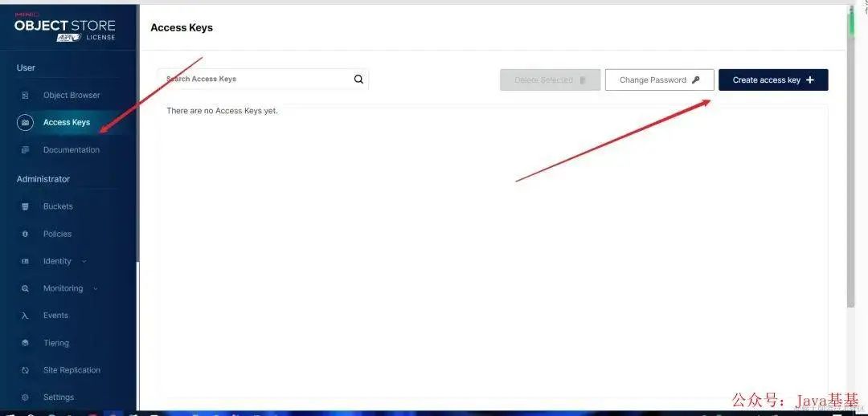The image size is (868, 416).
Task: Click the Create access key button
Action: pyautogui.click(x=773, y=80)
